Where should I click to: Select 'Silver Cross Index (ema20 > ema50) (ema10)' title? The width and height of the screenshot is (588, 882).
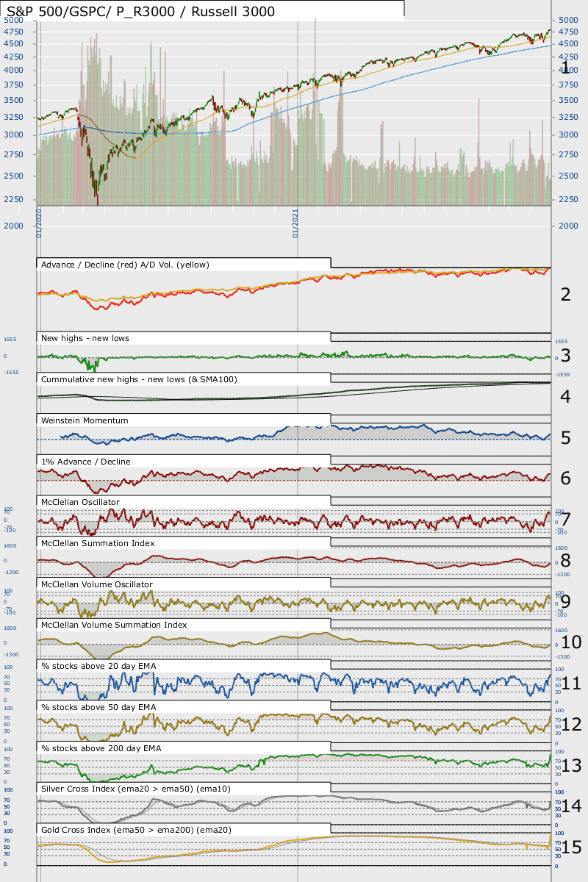pos(135,789)
